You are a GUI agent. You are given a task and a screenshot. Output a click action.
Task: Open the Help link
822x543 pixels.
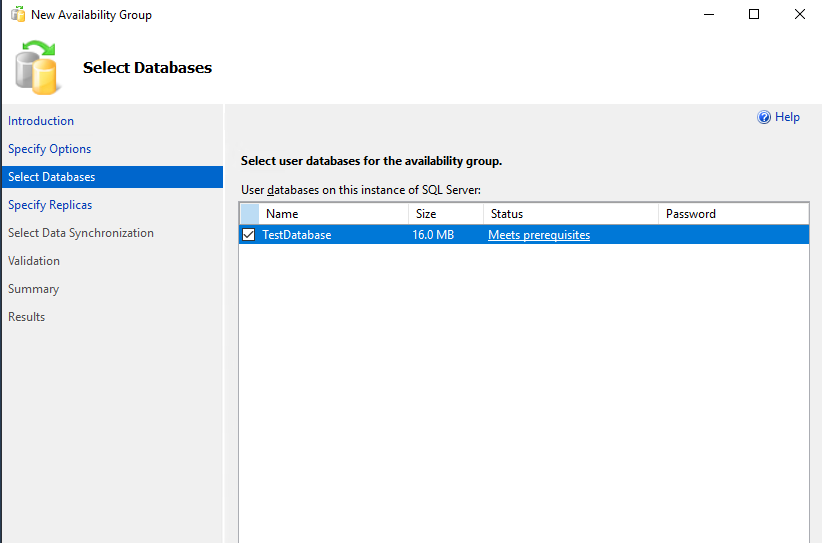point(787,117)
